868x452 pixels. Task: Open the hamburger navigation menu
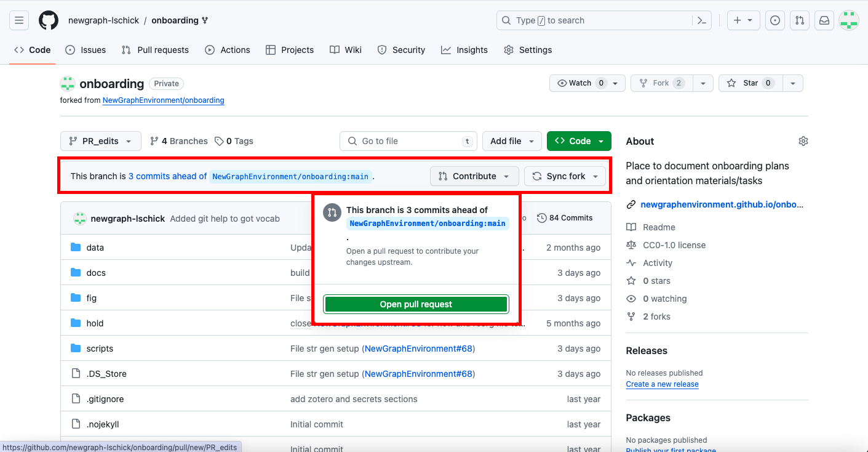pyautogui.click(x=19, y=20)
